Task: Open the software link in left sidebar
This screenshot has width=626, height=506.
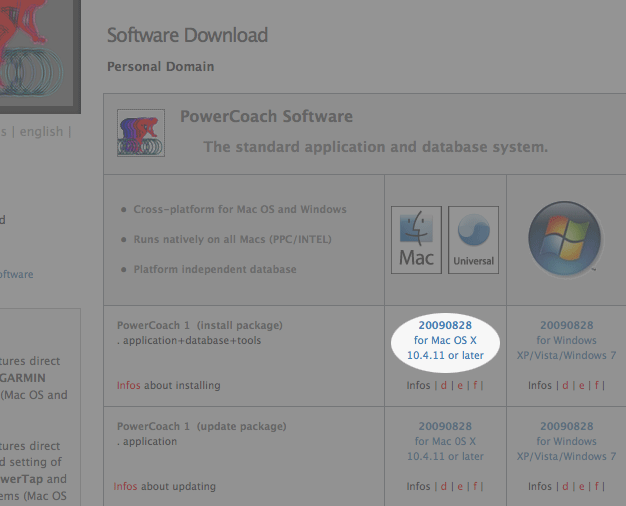Action: (16, 274)
